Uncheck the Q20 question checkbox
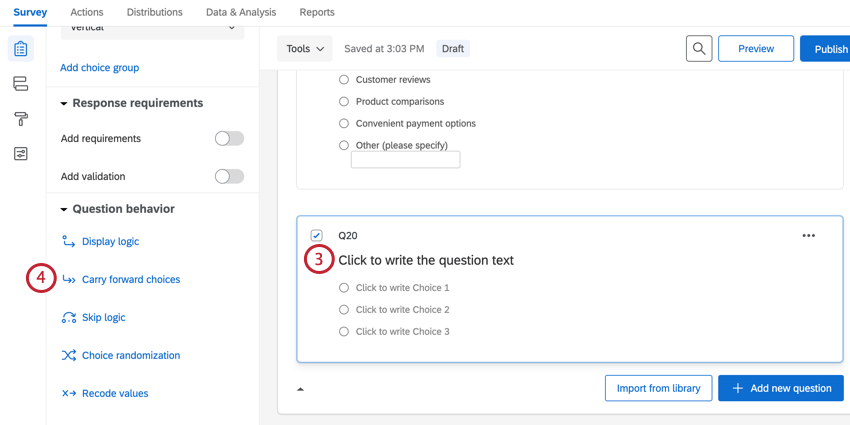This screenshot has width=850, height=425. click(x=317, y=236)
